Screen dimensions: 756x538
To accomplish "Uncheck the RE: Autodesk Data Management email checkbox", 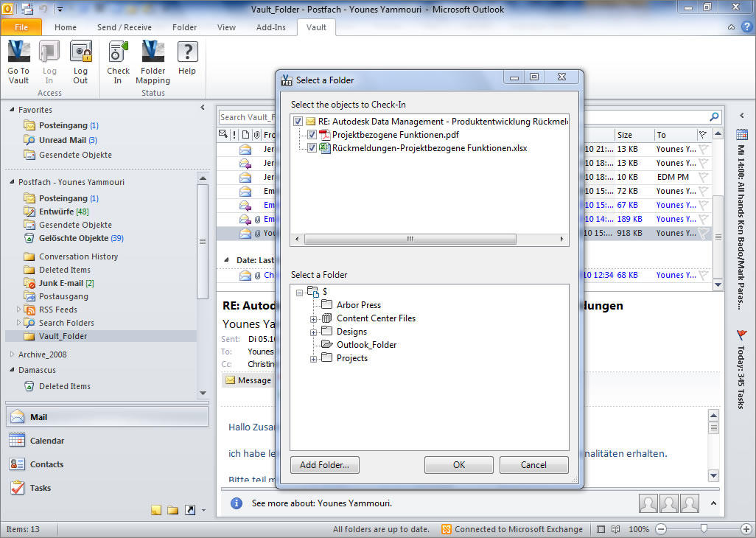I will (x=298, y=122).
